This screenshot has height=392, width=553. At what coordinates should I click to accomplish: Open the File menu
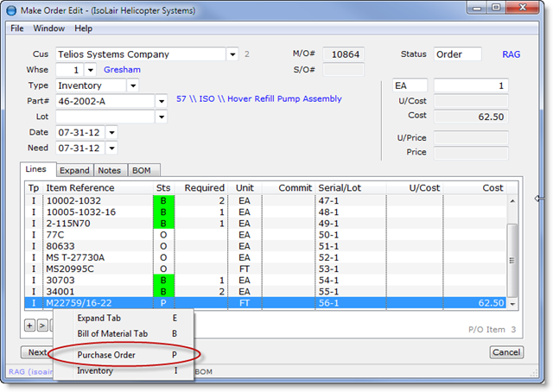point(17,28)
